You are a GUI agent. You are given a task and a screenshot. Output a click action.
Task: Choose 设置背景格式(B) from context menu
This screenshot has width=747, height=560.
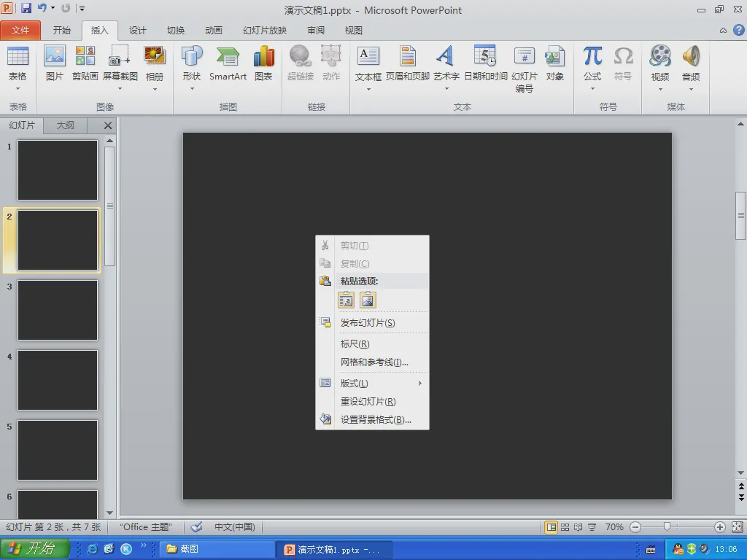tap(376, 419)
